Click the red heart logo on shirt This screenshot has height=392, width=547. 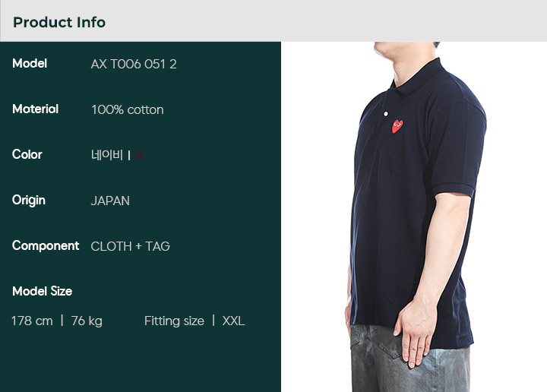point(397,126)
